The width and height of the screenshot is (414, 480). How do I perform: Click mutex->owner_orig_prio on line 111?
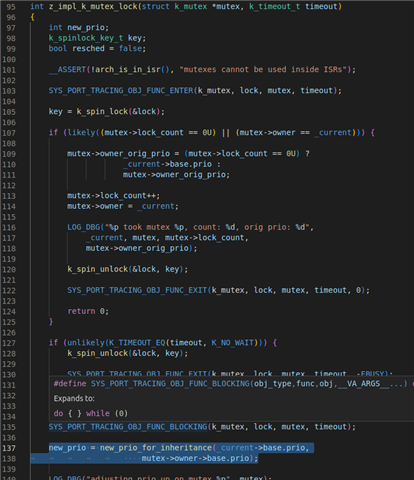pos(174,174)
